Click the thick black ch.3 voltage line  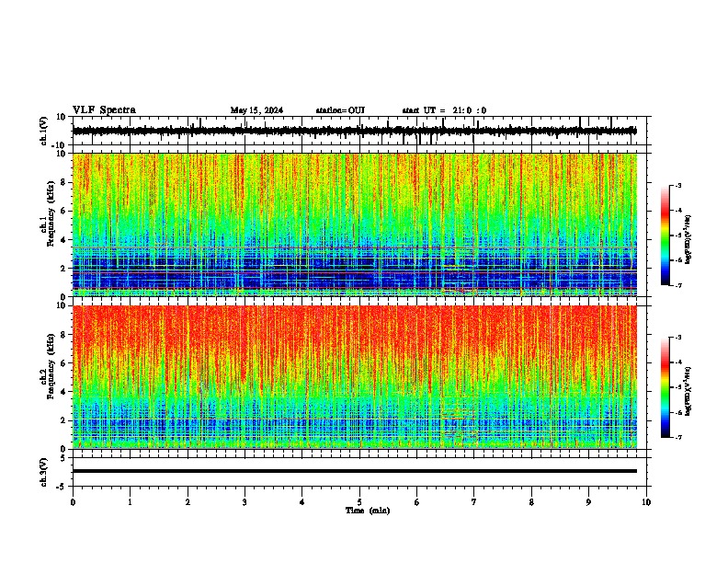point(355,471)
